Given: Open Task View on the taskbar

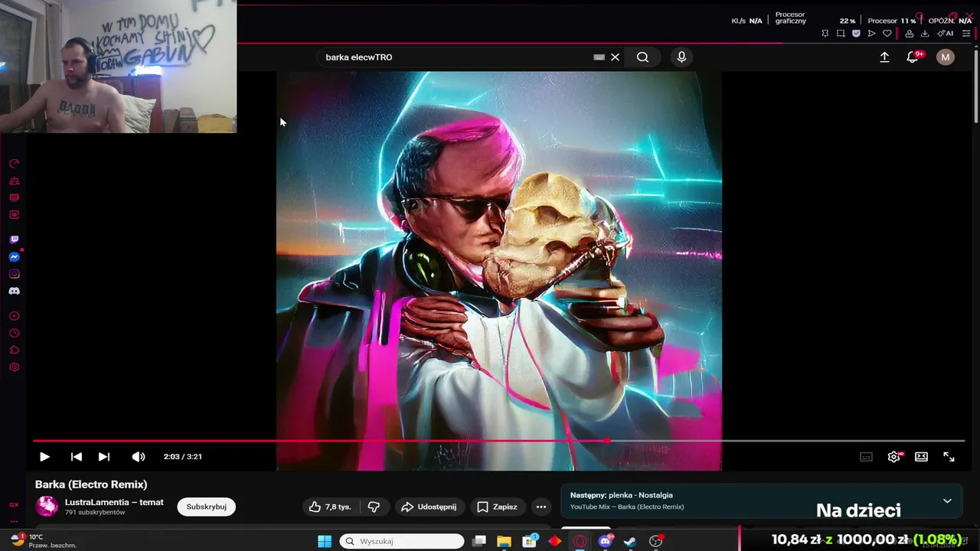Looking at the screenshot, I should (479, 541).
